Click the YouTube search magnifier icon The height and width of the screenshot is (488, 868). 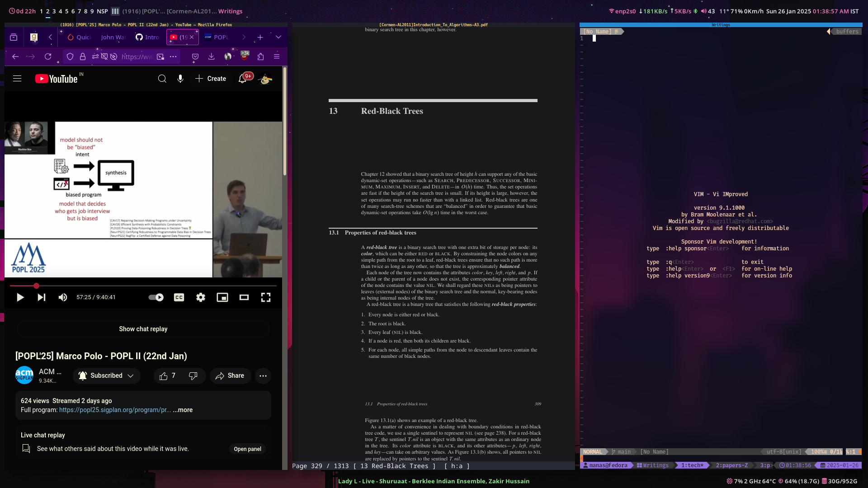[162, 79]
